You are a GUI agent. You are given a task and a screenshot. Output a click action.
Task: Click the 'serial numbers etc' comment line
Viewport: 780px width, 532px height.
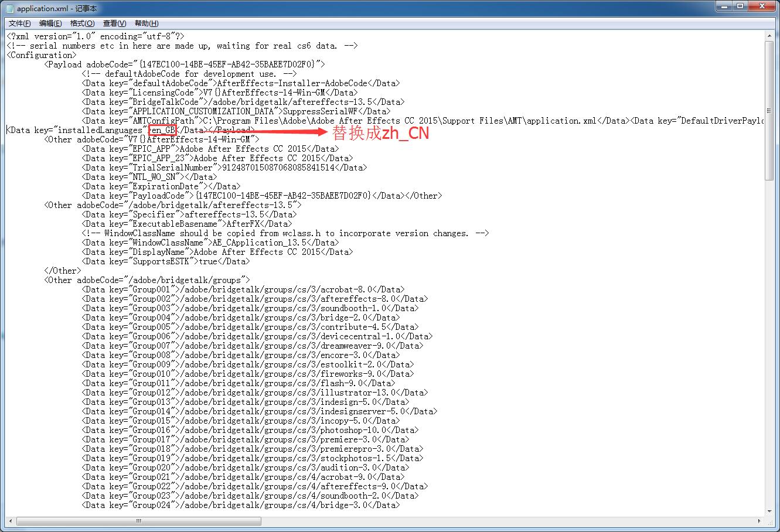click(x=182, y=46)
